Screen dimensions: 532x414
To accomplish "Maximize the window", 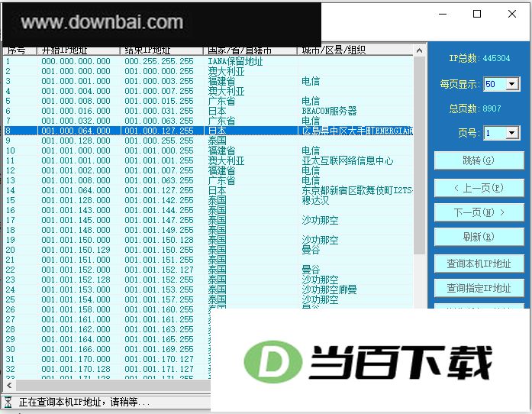I will pyautogui.click(x=477, y=14).
